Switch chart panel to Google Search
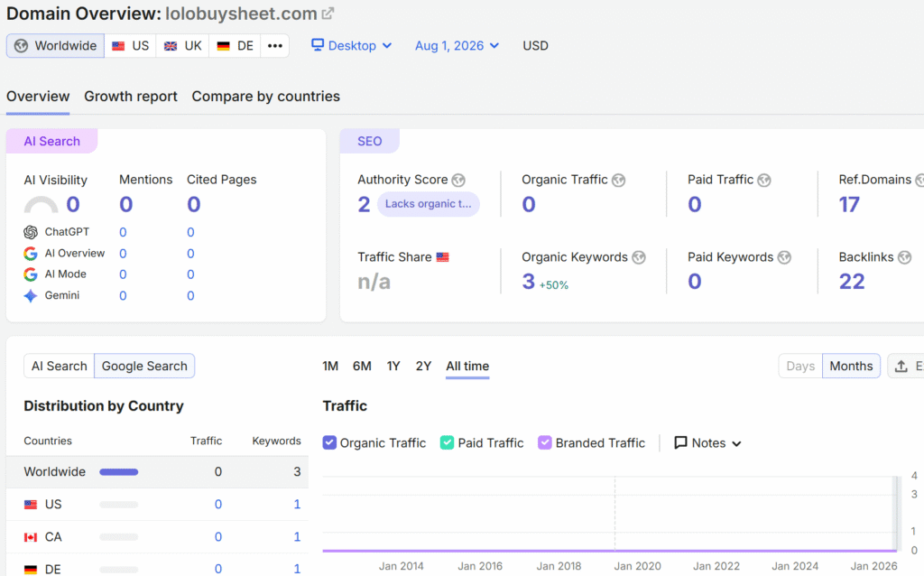The width and height of the screenshot is (924, 576). [144, 366]
